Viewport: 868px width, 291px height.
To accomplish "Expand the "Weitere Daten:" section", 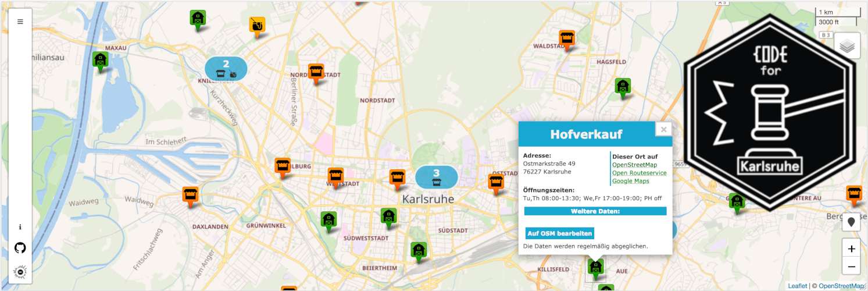I will [595, 211].
